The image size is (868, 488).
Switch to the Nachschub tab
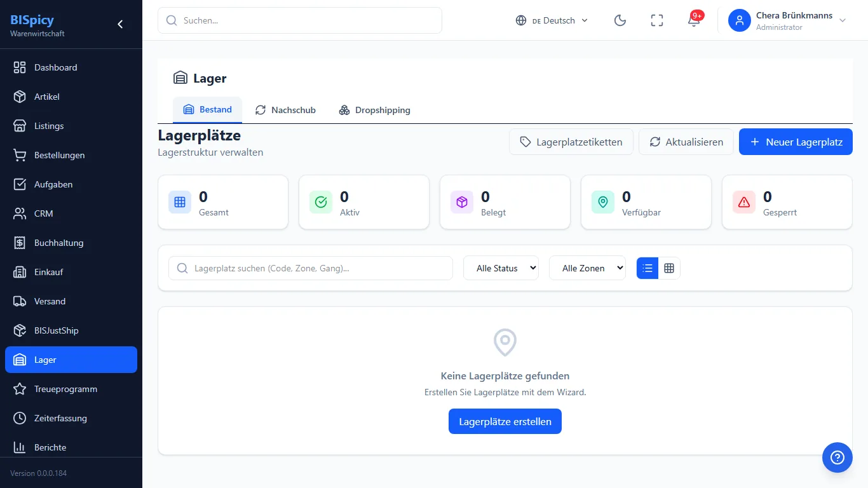coord(285,110)
